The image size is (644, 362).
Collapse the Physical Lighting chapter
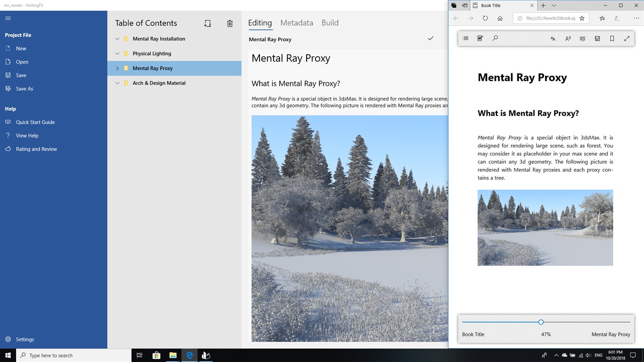[x=117, y=53]
